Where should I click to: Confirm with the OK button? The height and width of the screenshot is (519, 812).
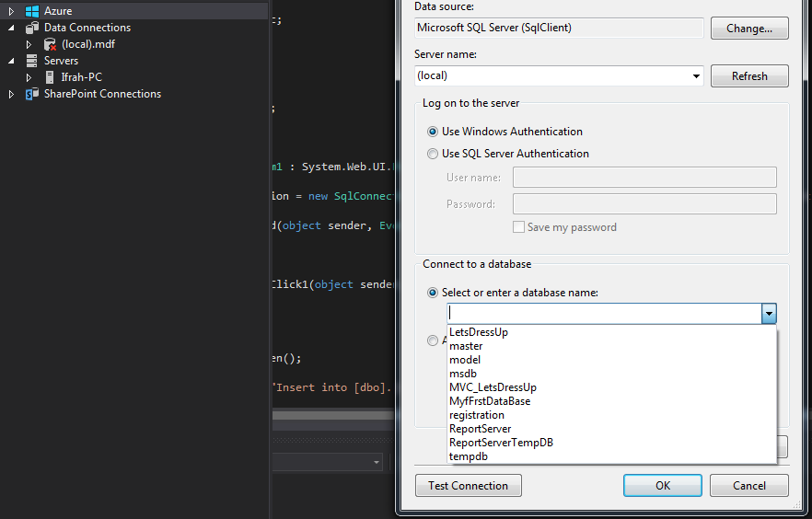point(663,485)
